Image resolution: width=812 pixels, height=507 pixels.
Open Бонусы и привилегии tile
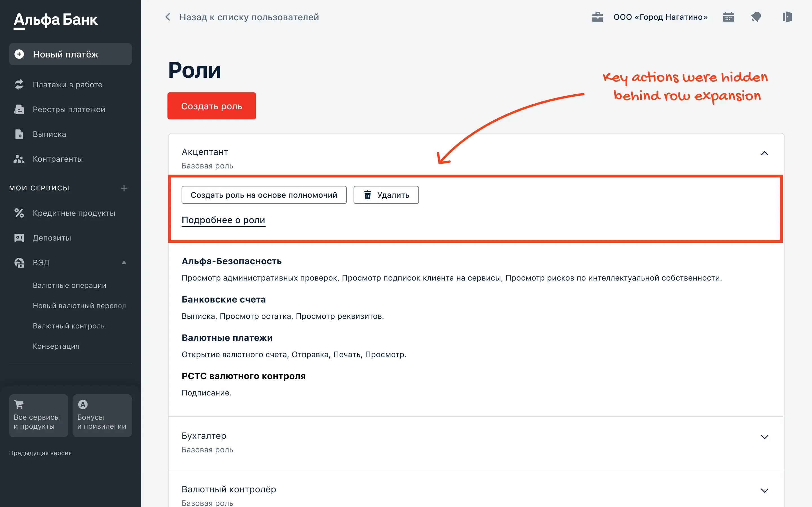pyautogui.click(x=102, y=415)
